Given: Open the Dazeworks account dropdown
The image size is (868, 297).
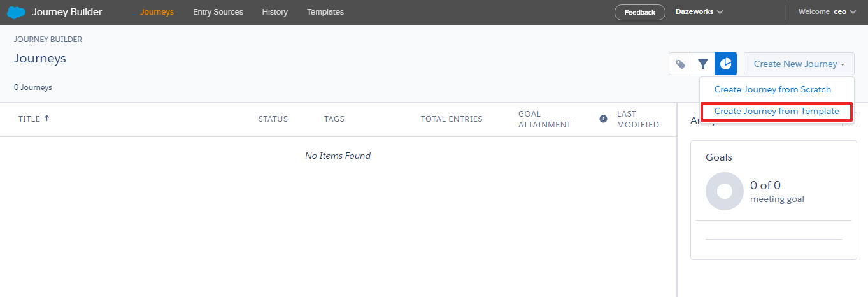Looking at the screenshot, I should (699, 12).
